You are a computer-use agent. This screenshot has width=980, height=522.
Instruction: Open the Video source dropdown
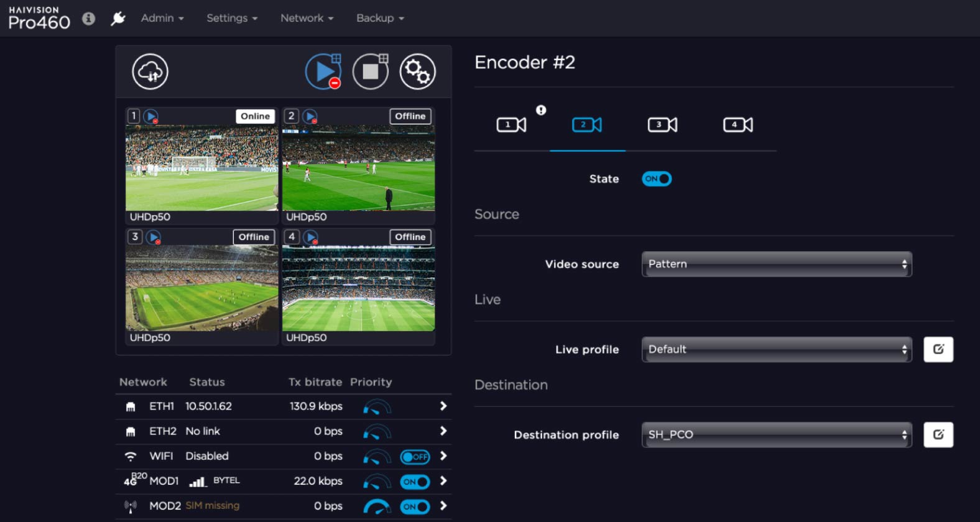point(776,264)
